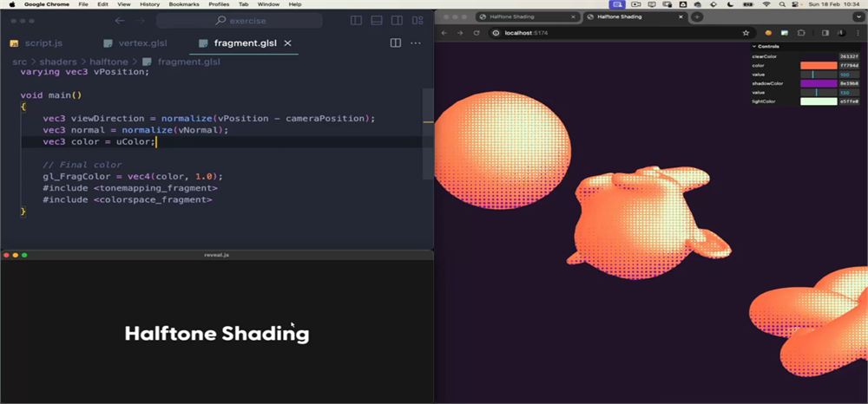Open the shadowColor swatch
868x404 pixels.
click(x=819, y=83)
